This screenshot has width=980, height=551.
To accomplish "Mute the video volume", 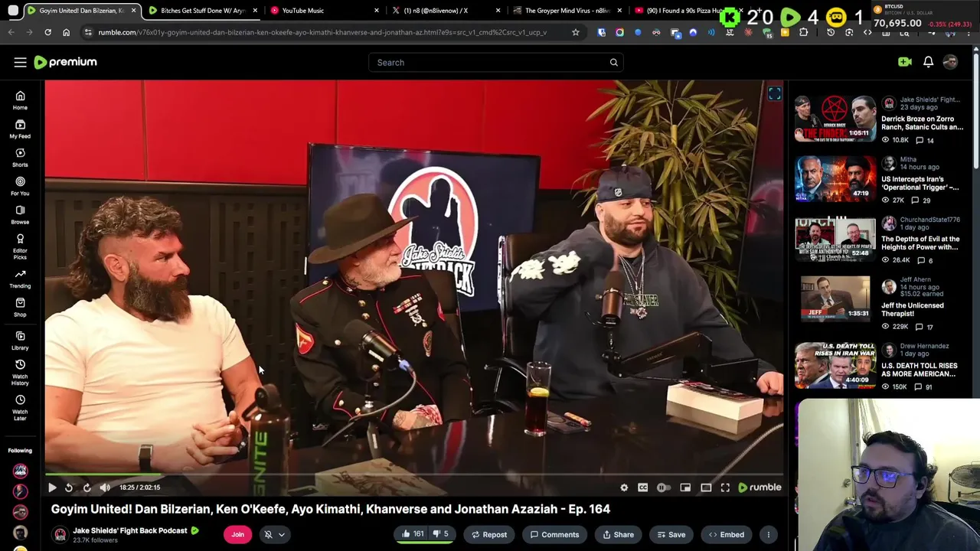I will pyautogui.click(x=105, y=487).
